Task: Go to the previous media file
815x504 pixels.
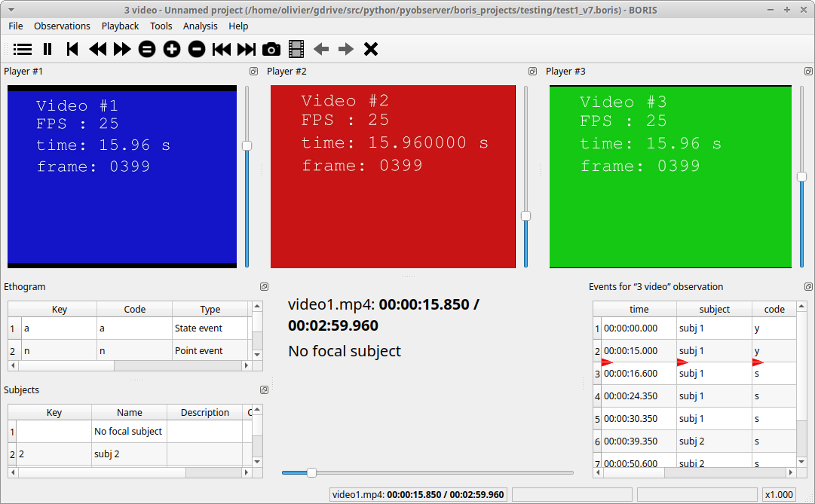Action: [x=222, y=50]
